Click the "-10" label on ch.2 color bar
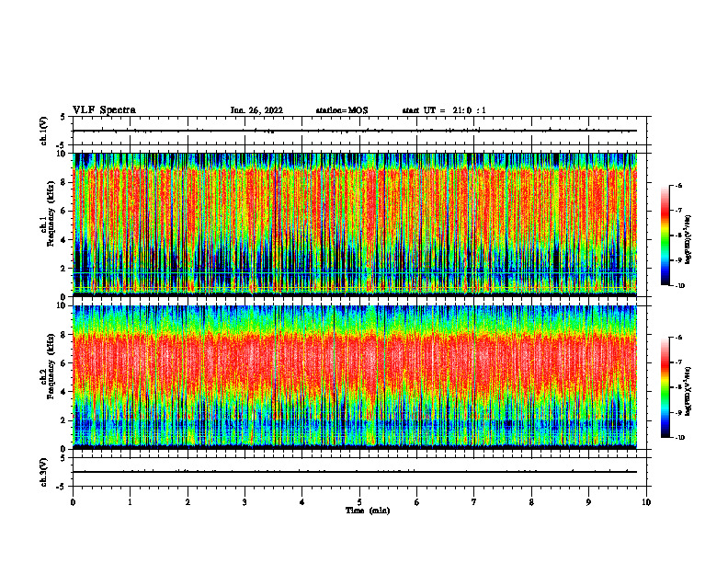Screen dimensions: 728x563 click(680, 438)
